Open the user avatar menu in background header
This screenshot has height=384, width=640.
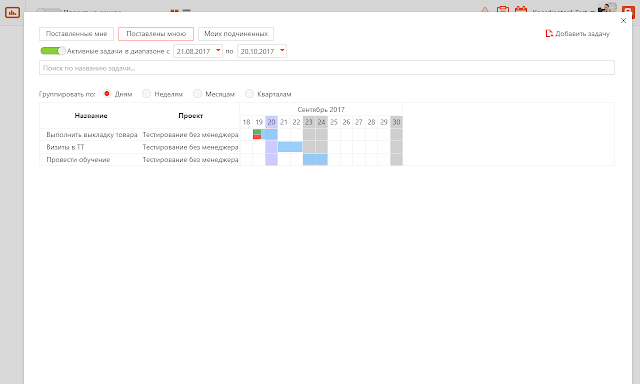click(607, 7)
